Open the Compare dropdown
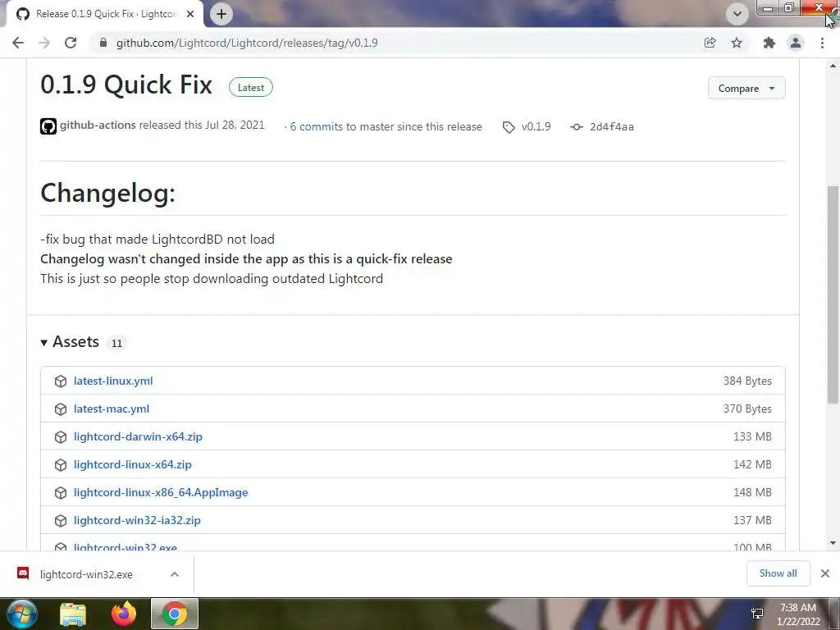Screen dimensions: 840x630 tap(746, 89)
